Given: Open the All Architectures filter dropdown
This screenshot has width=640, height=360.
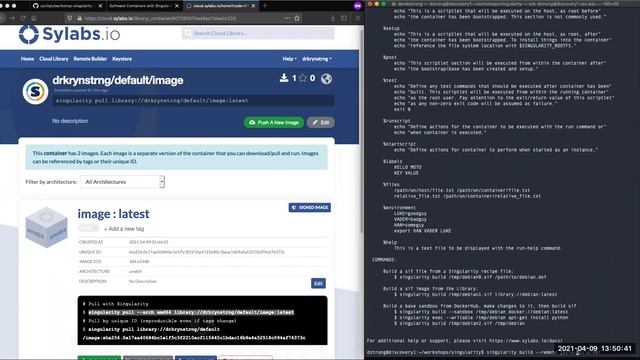Looking at the screenshot, I should point(122,182).
